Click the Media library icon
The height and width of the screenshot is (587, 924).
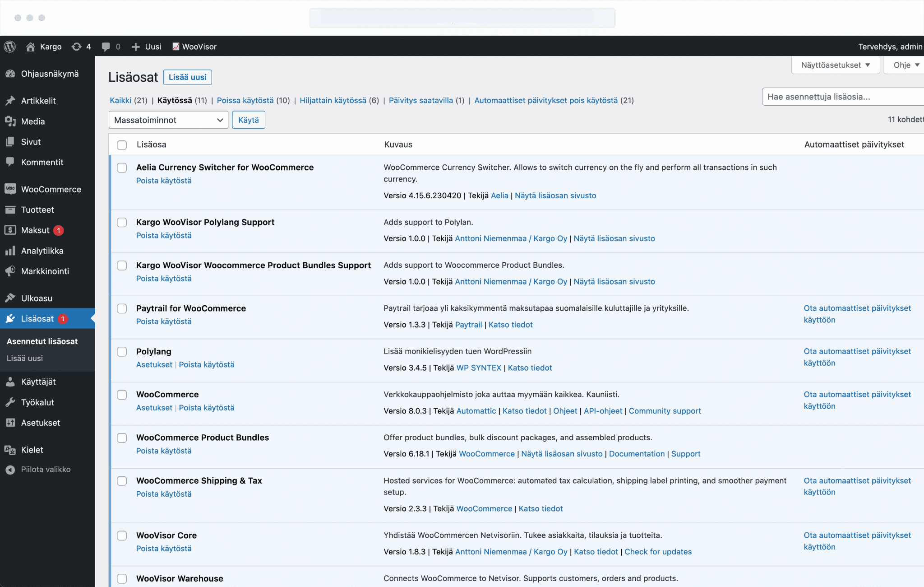click(x=10, y=121)
